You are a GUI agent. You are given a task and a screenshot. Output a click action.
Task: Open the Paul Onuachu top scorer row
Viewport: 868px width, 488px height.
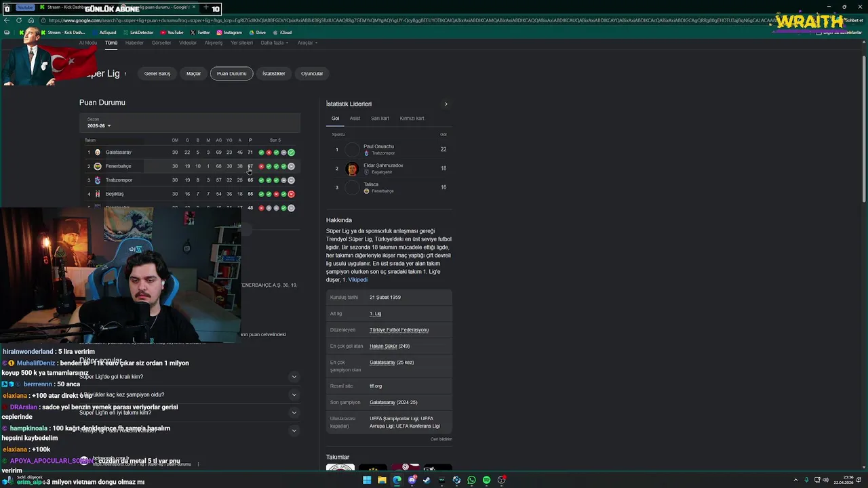tap(389, 149)
